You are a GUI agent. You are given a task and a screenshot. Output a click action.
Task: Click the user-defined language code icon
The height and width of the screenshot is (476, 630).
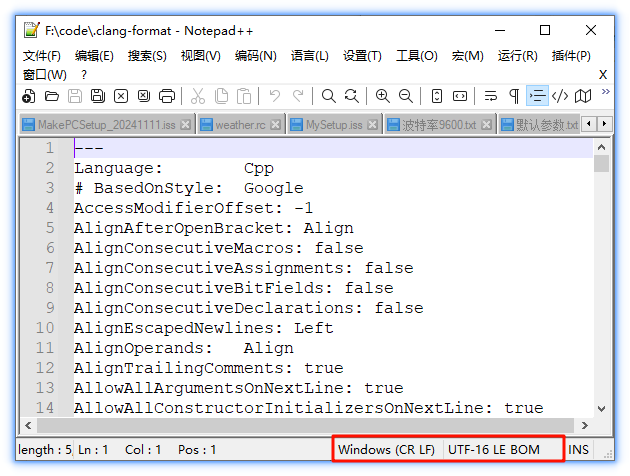[x=560, y=96]
